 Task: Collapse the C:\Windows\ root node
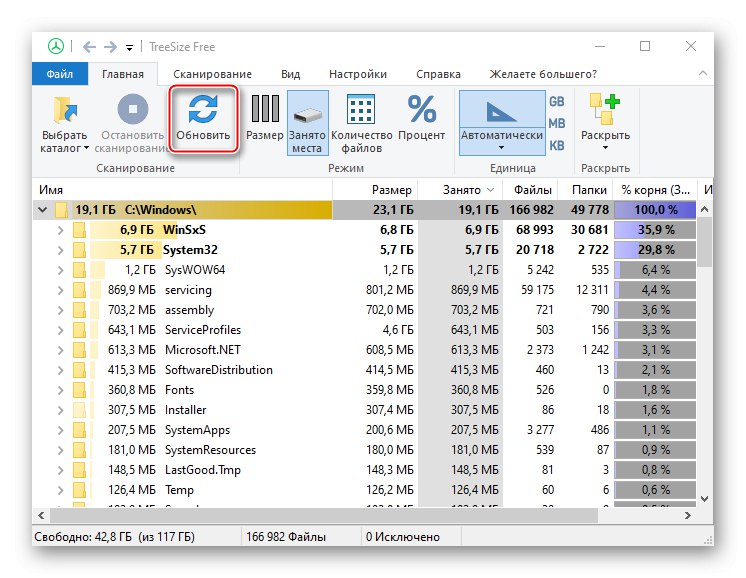(42, 210)
